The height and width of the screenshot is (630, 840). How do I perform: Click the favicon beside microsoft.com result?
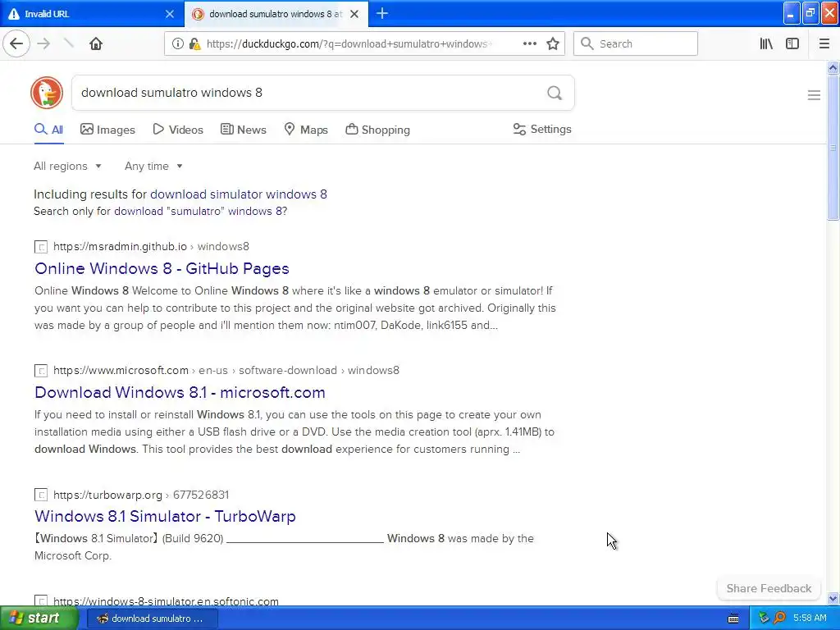coord(41,371)
